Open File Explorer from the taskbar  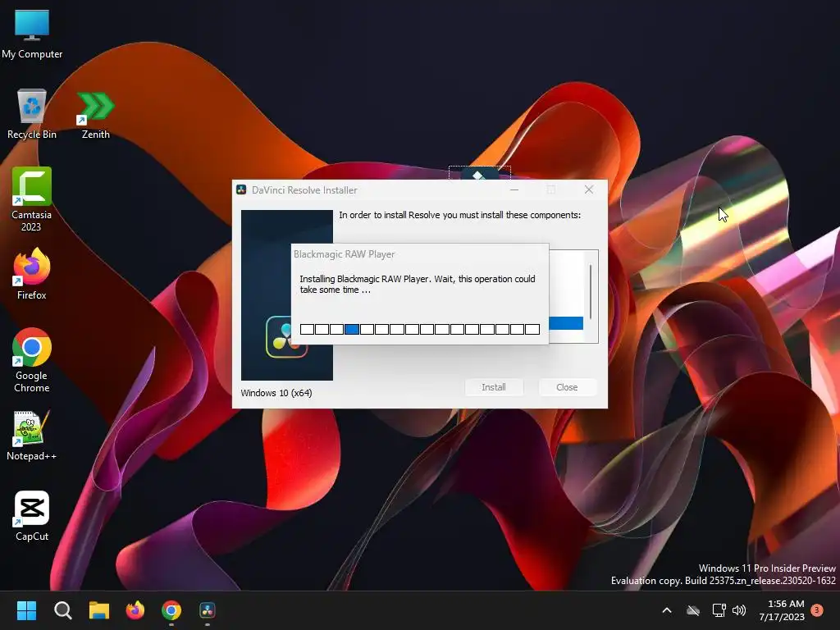(99, 610)
